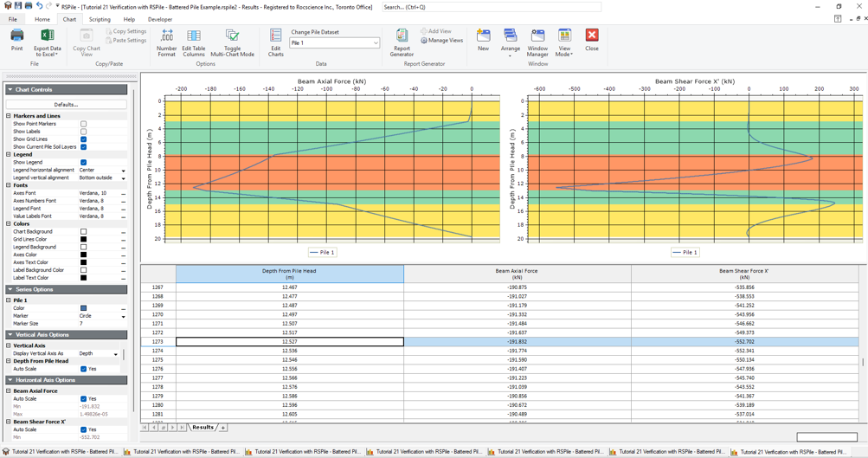The width and height of the screenshot is (868, 458).
Task: Open the Arrange windows menu
Action: click(x=511, y=42)
